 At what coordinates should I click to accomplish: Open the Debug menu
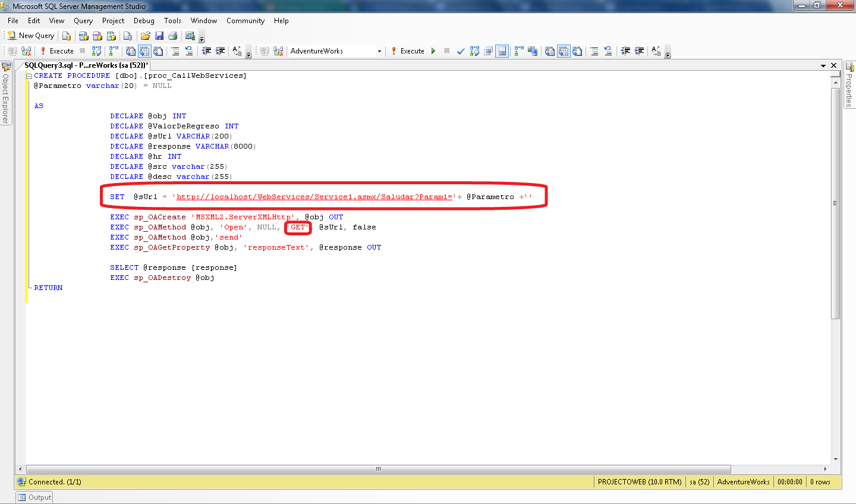(144, 21)
